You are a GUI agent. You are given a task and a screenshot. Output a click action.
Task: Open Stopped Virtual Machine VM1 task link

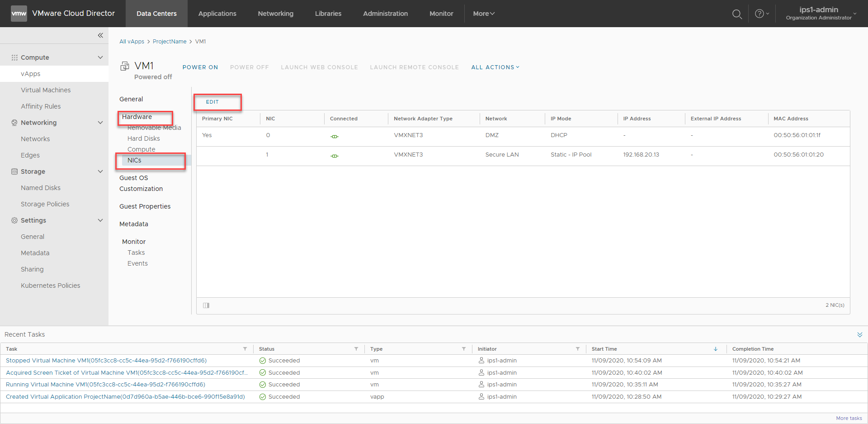tap(106, 361)
